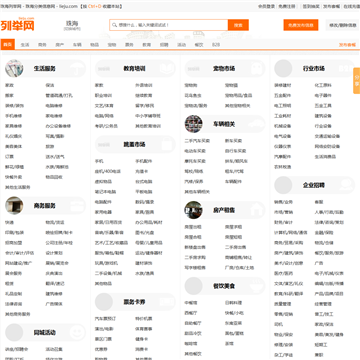Click the 修改/删除信息 button

(x=343, y=25)
